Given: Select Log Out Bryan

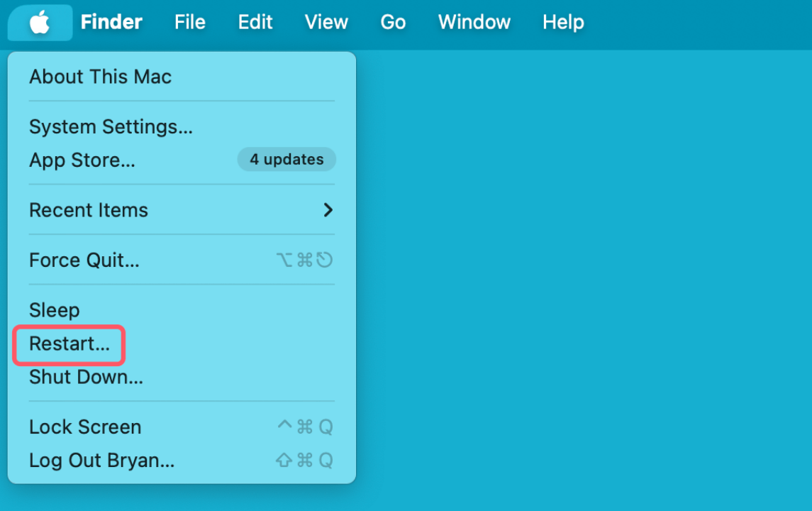Looking at the screenshot, I should pyautogui.click(x=101, y=461).
